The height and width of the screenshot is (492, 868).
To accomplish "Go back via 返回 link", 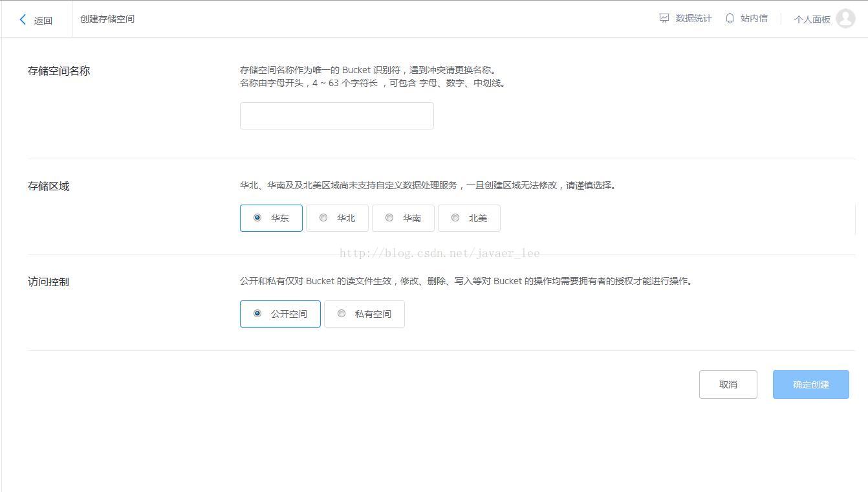I will pos(43,20).
